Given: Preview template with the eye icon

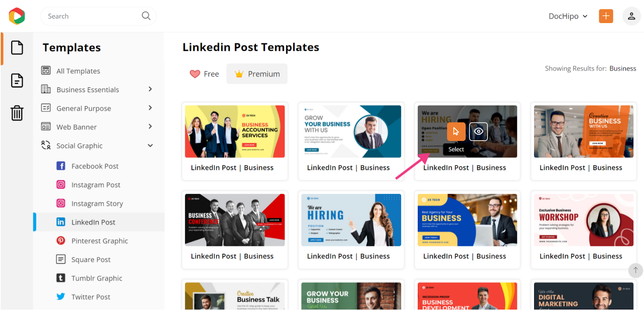Looking at the screenshot, I should [478, 131].
